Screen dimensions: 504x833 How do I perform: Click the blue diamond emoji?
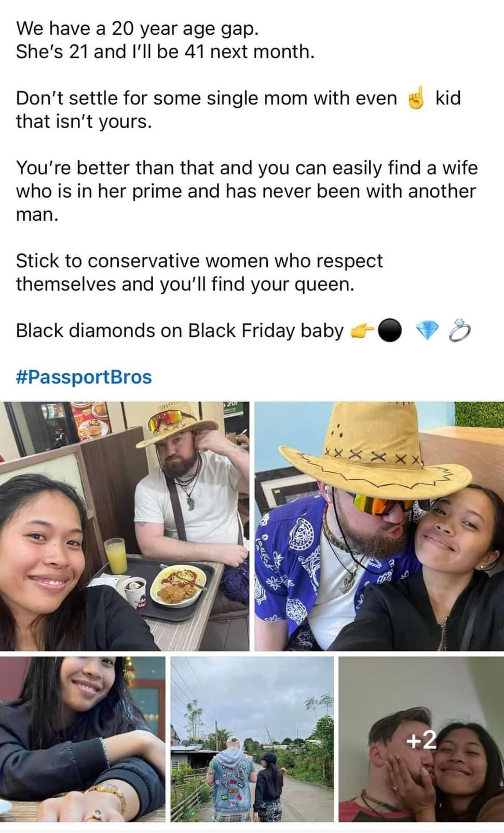(x=427, y=331)
